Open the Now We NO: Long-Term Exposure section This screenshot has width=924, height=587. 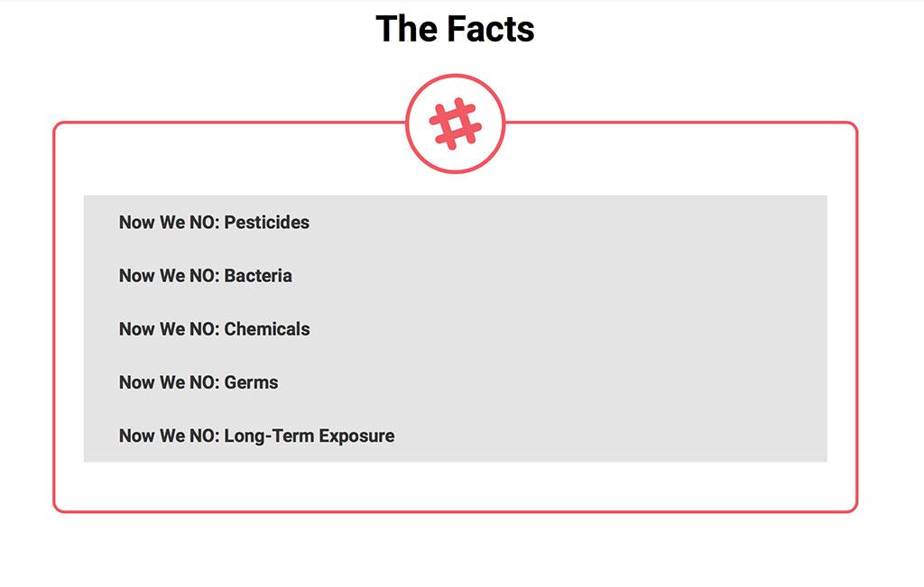[x=456, y=436]
